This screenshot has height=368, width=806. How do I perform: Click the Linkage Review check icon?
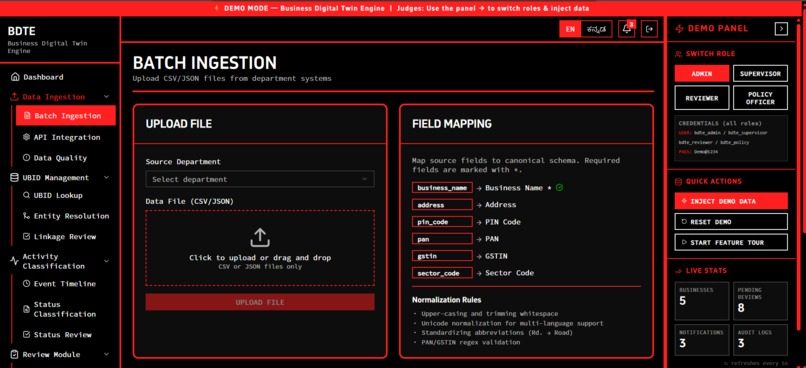(x=27, y=236)
